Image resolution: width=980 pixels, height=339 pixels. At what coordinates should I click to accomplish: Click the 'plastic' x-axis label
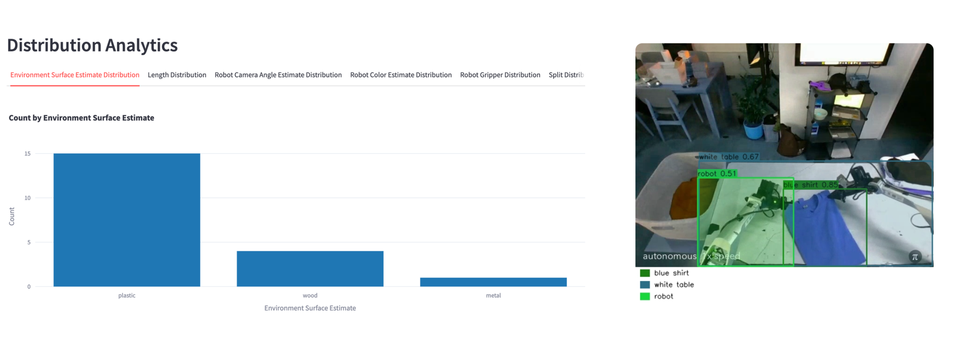coord(127,295)
